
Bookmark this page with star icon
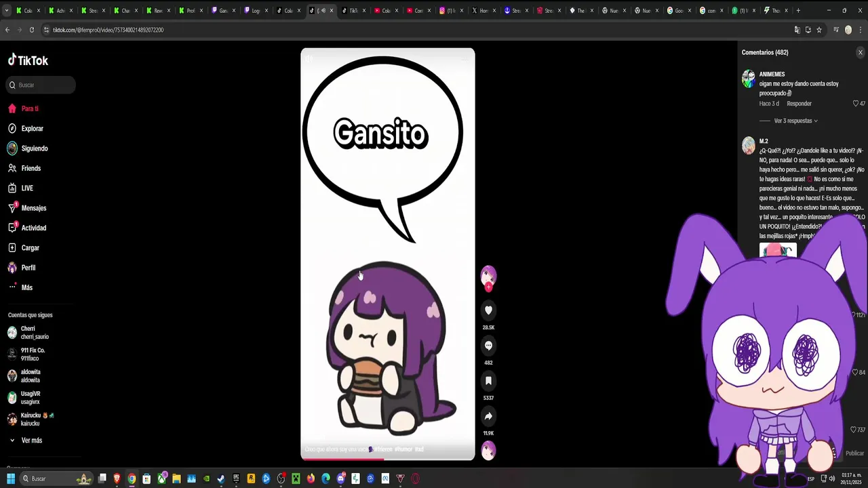tap(819, 30)
